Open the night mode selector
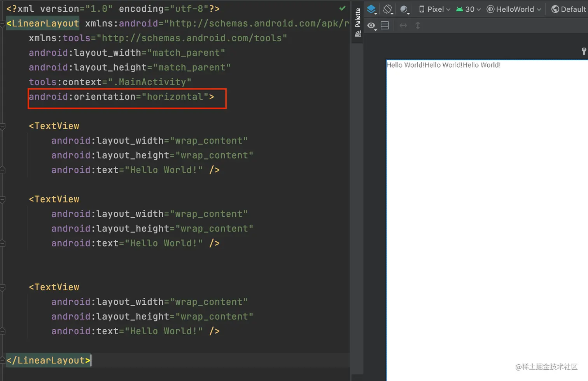This screenshot has height=381, width=588. (x=404, y=9)
